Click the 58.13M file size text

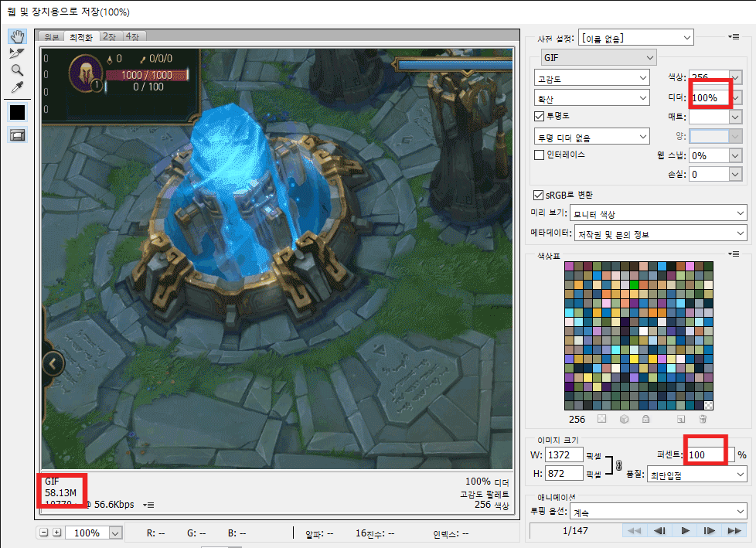pyautogui.click(x=61, y=492)
